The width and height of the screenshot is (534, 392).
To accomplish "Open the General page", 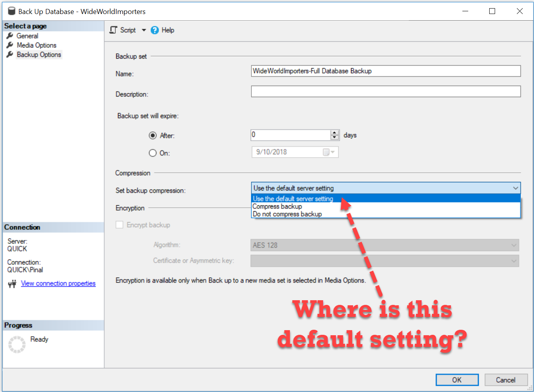I will pos(27,36).
